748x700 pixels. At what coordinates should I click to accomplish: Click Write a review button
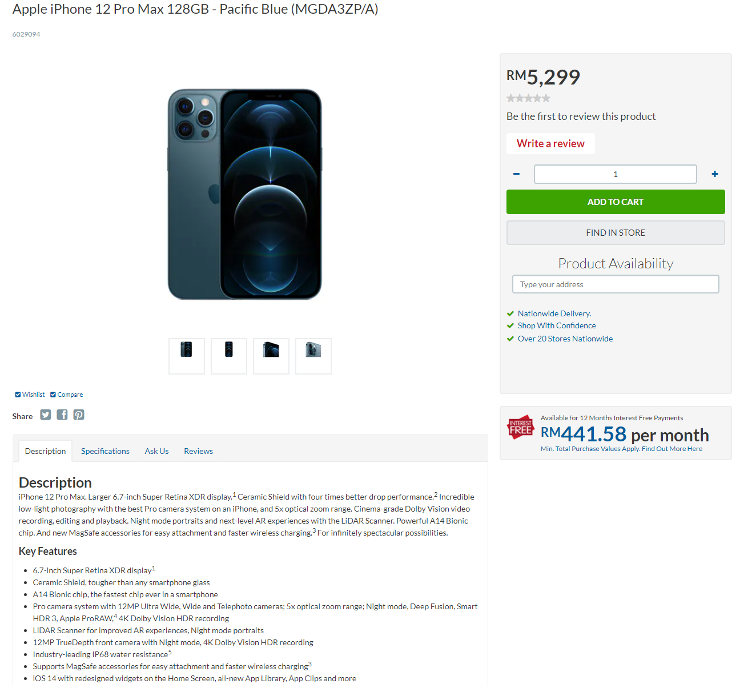(x=550, y=144)
